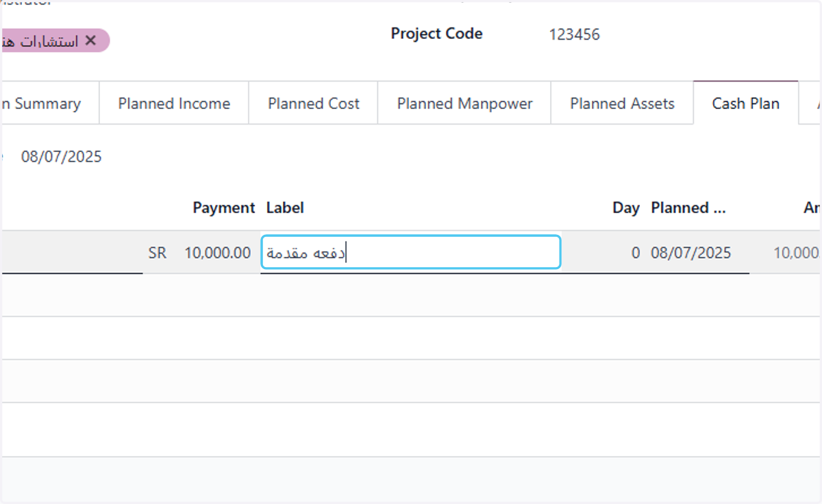Click the Label input field with Arabic text
The width and height of the screenshot is (822, 504).
tap(411, 253)
